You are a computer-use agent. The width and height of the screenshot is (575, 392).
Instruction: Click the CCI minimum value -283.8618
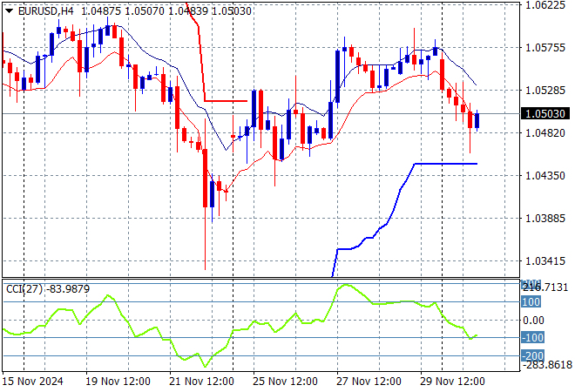(547, 365)
